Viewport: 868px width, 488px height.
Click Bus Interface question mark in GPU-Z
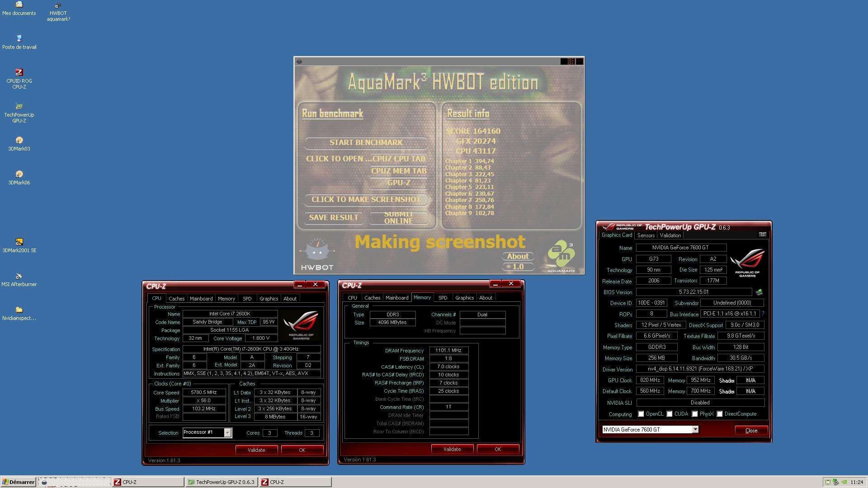click(x=763, y=314)
